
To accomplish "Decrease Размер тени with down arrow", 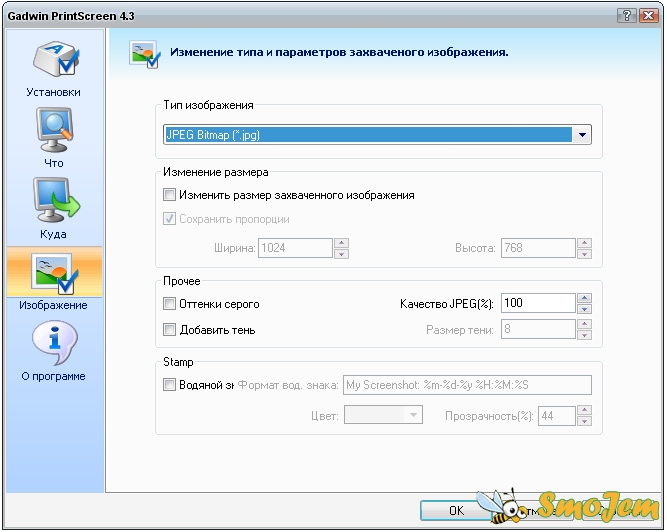I will click(584, 335).
